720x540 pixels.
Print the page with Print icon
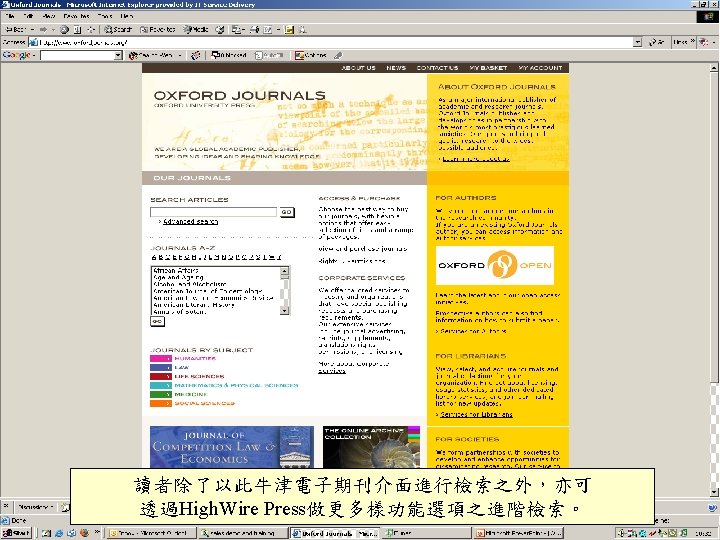(x=254, y=29)
